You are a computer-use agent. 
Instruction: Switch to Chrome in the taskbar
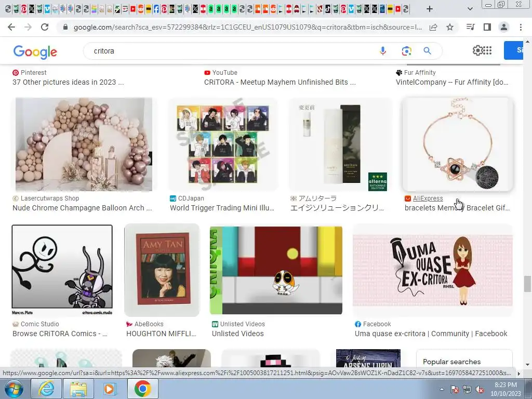click(x=142, y=389)
